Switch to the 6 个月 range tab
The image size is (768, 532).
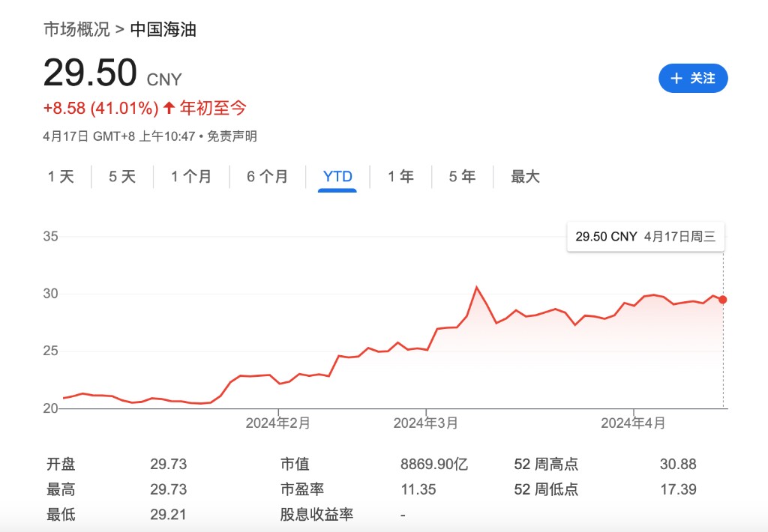[267, 176]
